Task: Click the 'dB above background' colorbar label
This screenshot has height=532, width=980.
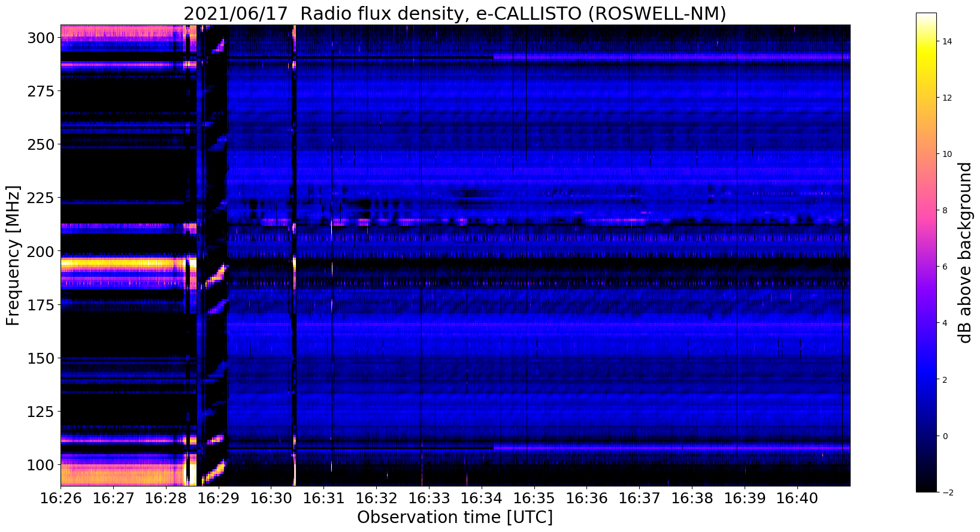Action: coord(964,252)
